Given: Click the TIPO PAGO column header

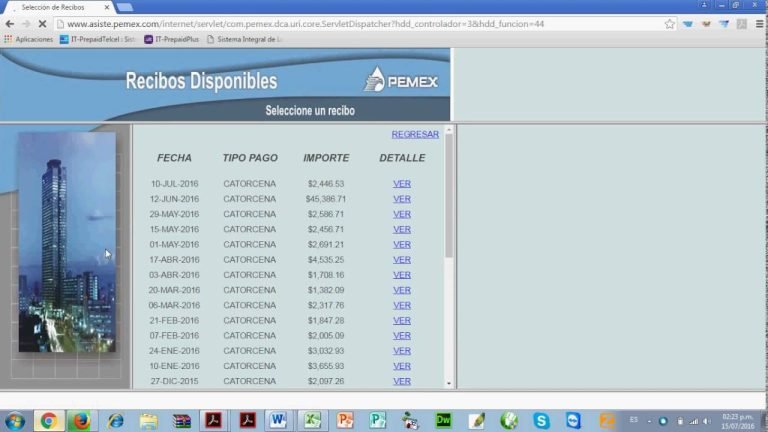Looking at the screenshot, I should point(250,158).
